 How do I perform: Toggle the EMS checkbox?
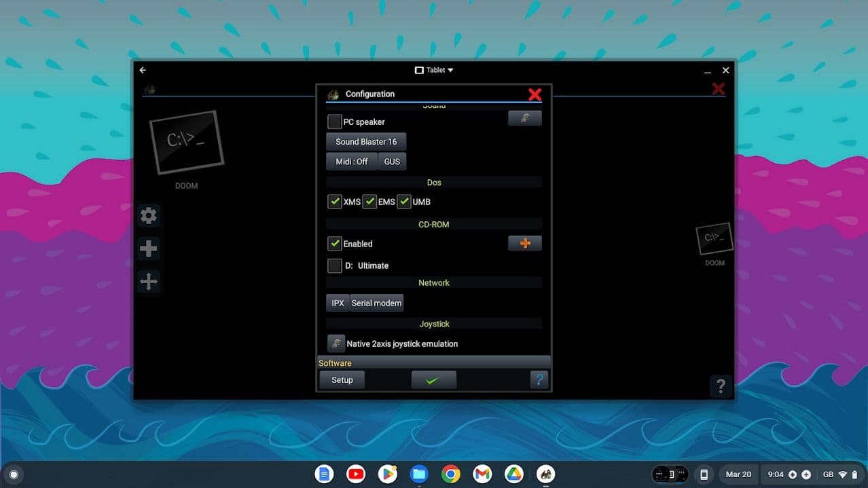point(369,202)
